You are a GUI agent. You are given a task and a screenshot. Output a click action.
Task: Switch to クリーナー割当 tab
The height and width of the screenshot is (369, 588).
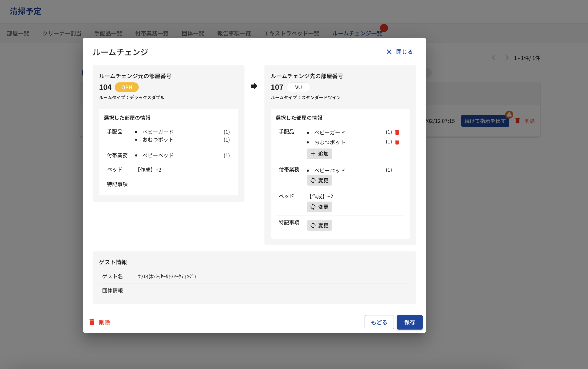click(x=62, y=33)
